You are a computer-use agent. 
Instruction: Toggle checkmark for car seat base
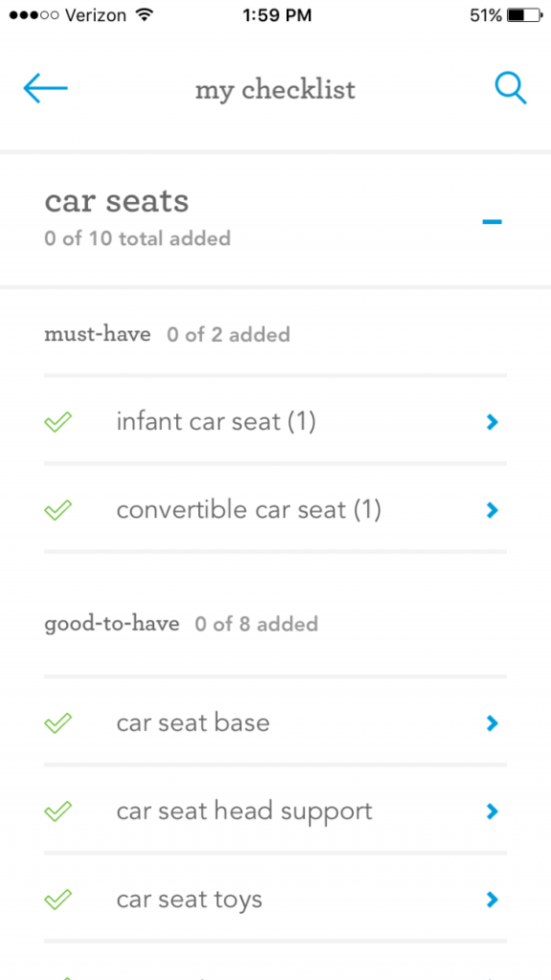58,724
